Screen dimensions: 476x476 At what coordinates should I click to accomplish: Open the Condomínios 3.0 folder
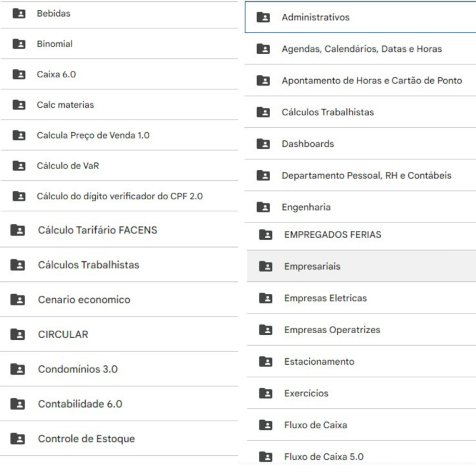(x=78, y=369)
